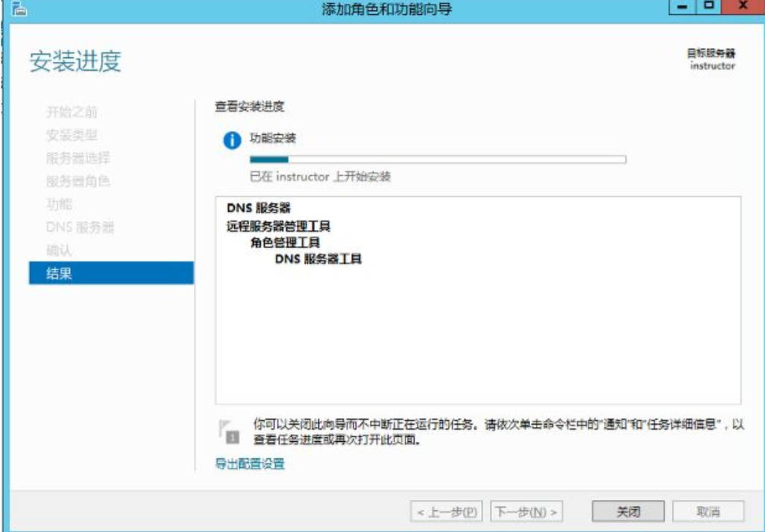
Task: Click the 上一步(P) button
Action: (447, 512)
